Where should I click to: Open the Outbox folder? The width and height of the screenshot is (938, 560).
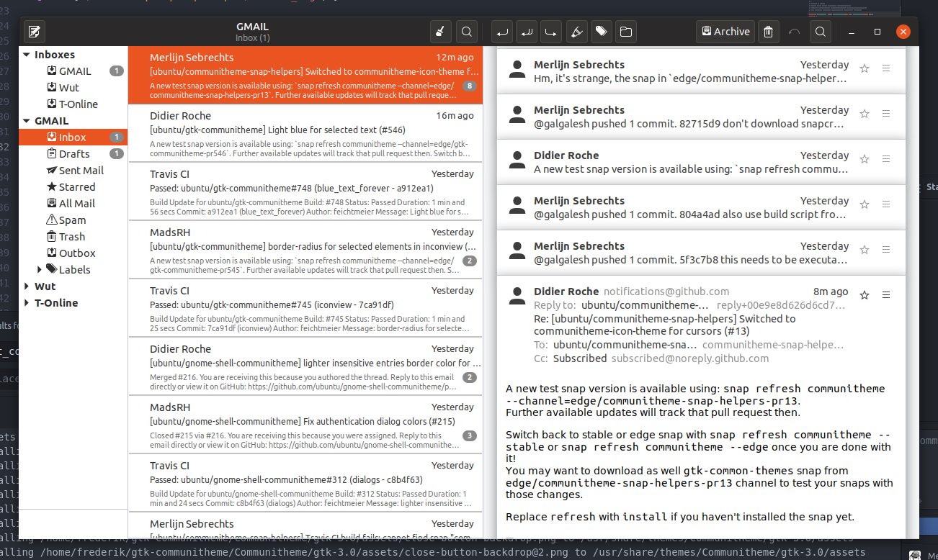pyautogui.click(x=73, y=253)
